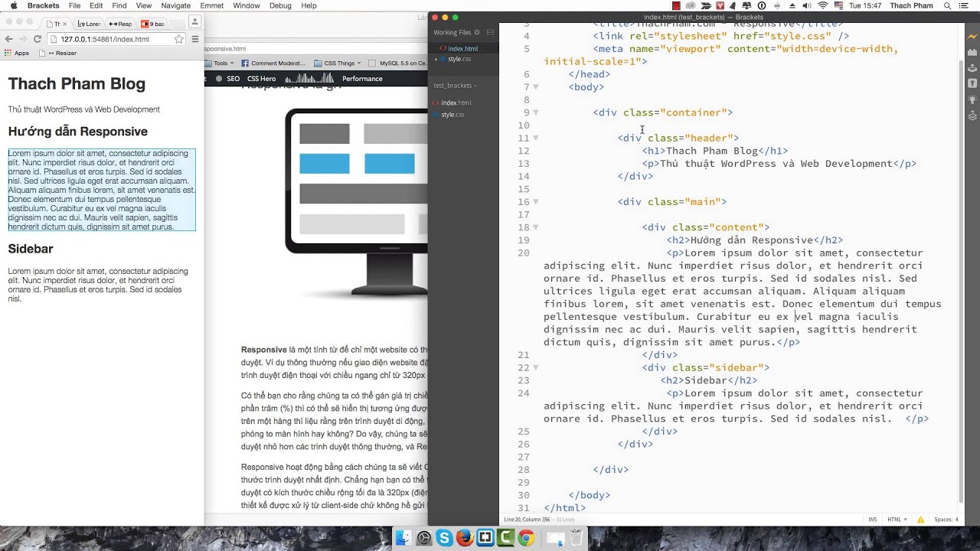Click CSS Hero in background toolbar
The height and width of the screenshot is (551, 980).
click(261, 79)
